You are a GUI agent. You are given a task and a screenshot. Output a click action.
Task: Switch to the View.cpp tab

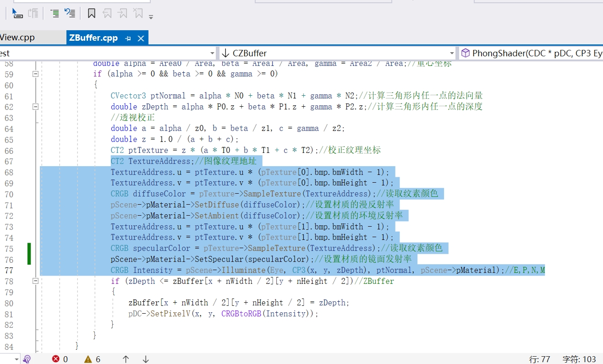(x=17, y=38)
